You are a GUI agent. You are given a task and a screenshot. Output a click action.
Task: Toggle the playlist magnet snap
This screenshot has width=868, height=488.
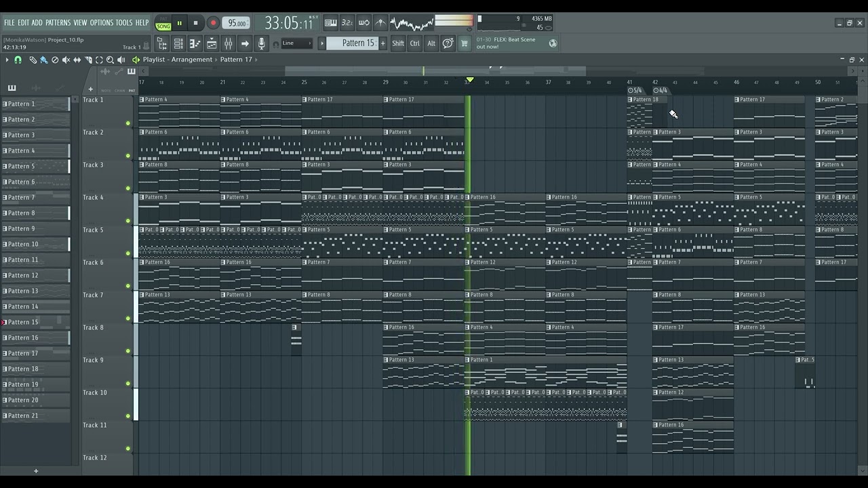[x=18, y=60]
